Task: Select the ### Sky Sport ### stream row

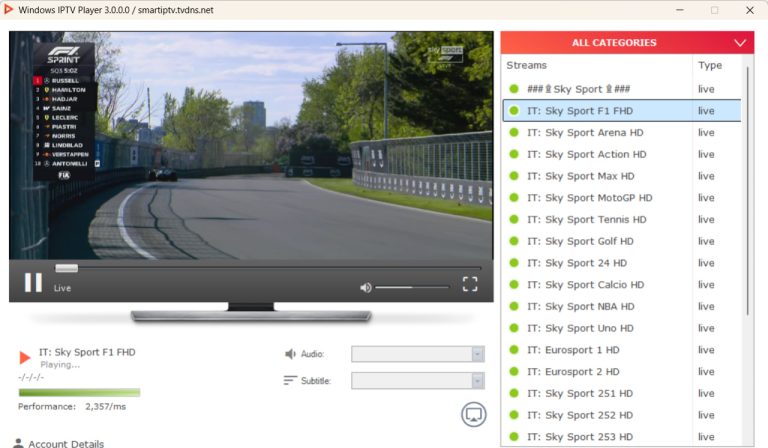Action: pos(622,89)
